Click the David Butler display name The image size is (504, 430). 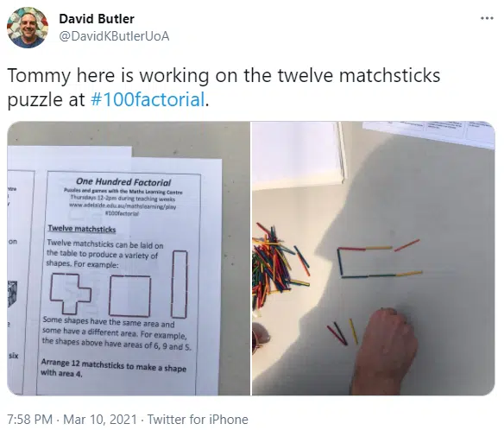(x=97, y=19)
